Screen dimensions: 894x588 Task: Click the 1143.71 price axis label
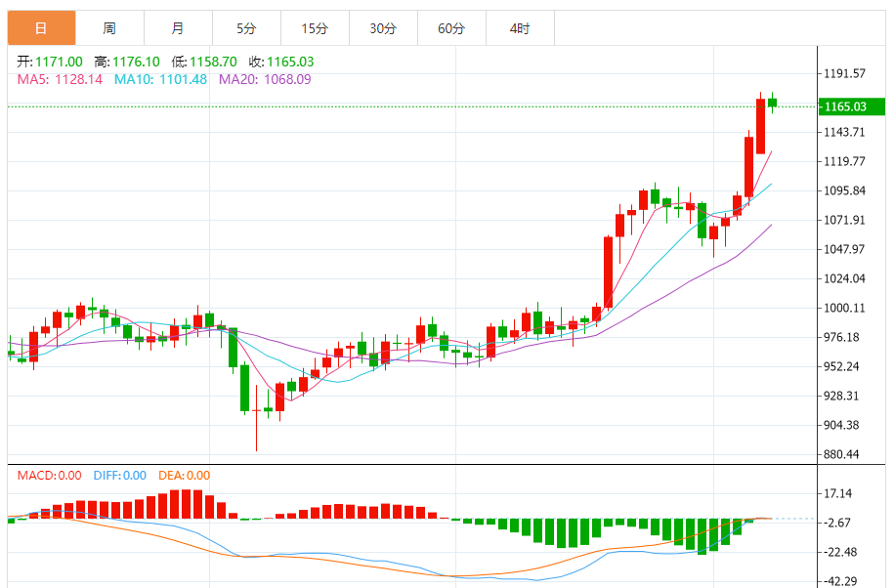[844, 132]
